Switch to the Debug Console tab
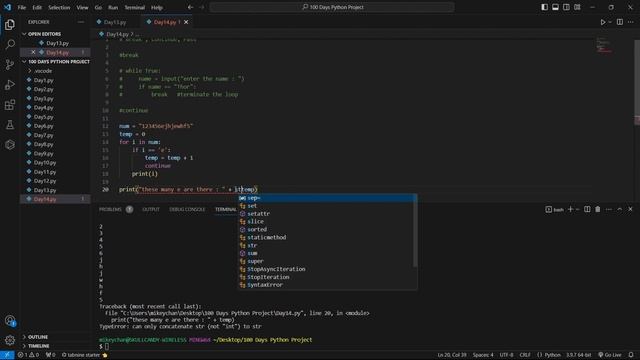Image resolution: width=640 pixels, height=360 pixels. [x=187, y=209]
